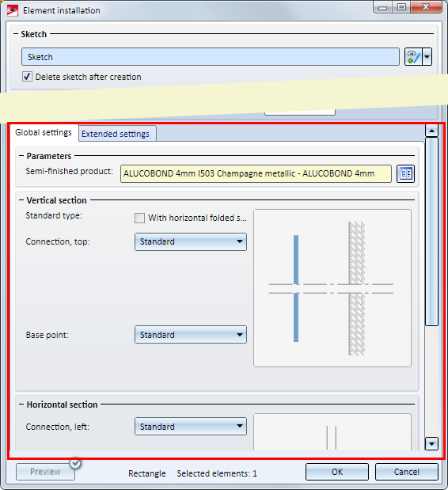Switch to Extended settings tab

click(x=116, y=134)
